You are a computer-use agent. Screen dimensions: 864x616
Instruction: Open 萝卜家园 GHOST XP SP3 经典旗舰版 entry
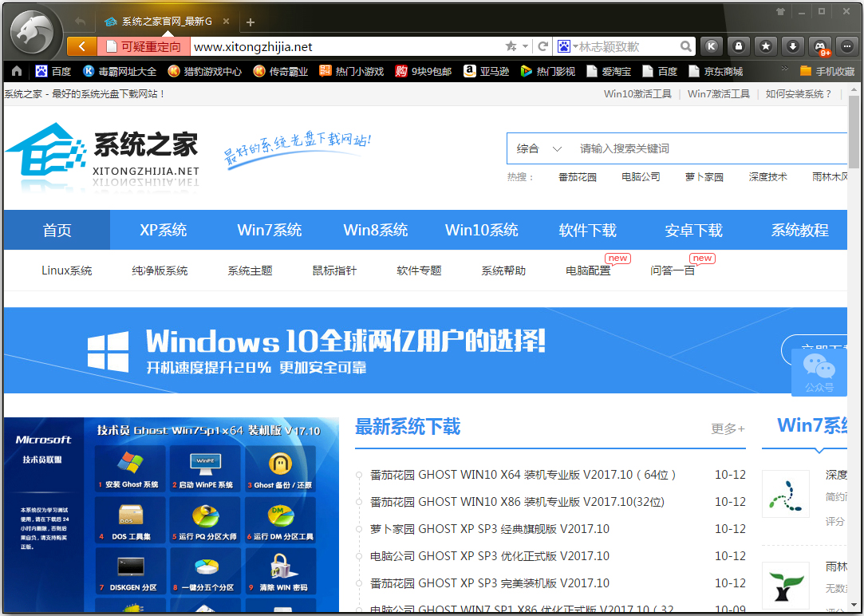coord(489,529)
